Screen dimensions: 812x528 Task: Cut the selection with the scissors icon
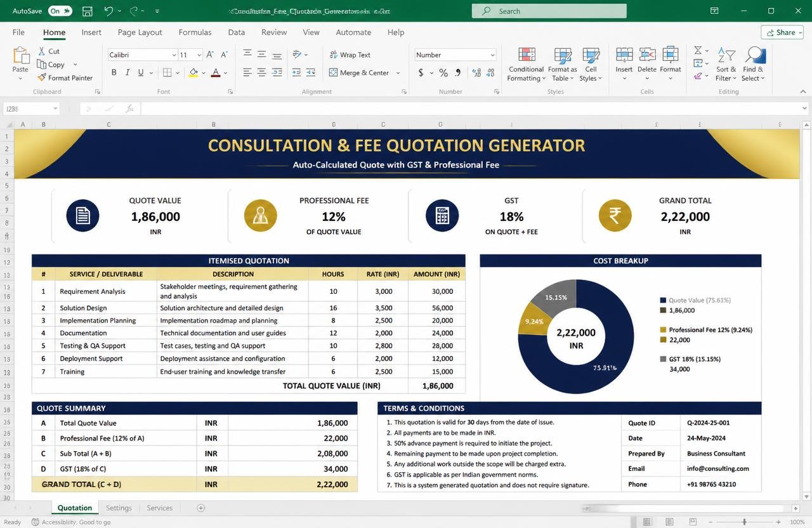point(42,51)
